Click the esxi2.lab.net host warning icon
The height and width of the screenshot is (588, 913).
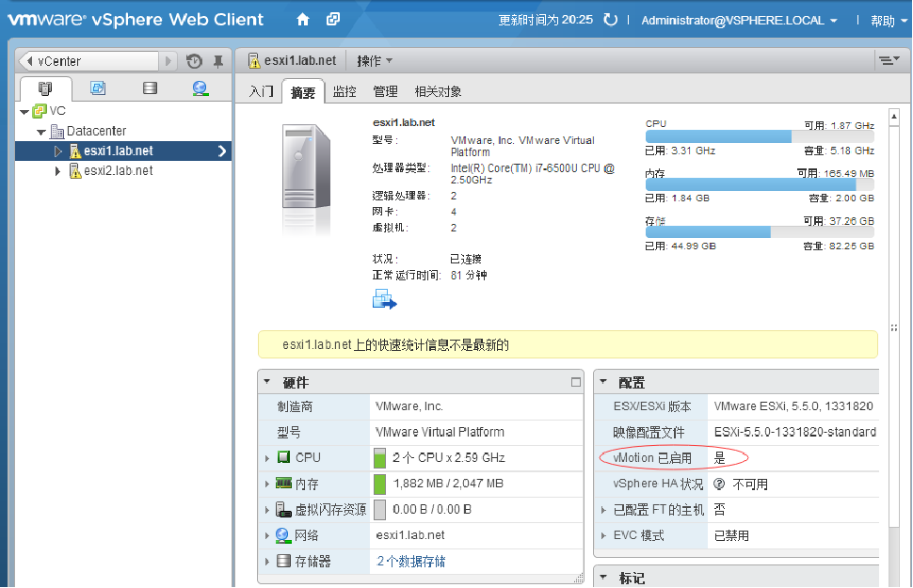tap(75, 171)
